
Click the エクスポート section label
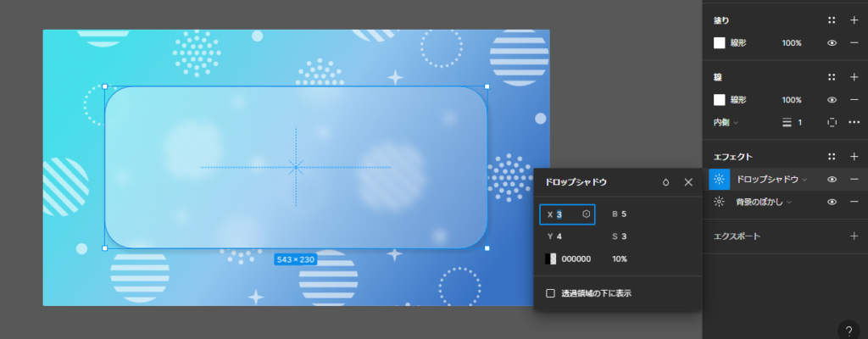click(737, 236)
